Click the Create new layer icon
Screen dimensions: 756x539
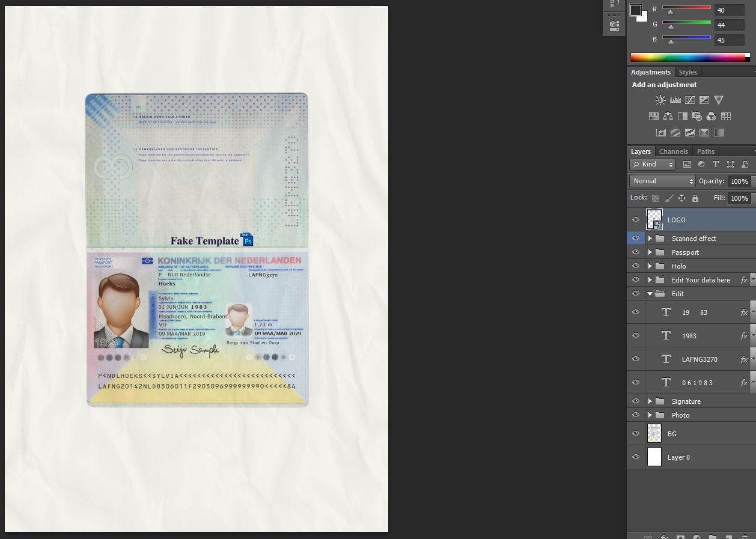(728, 535)
